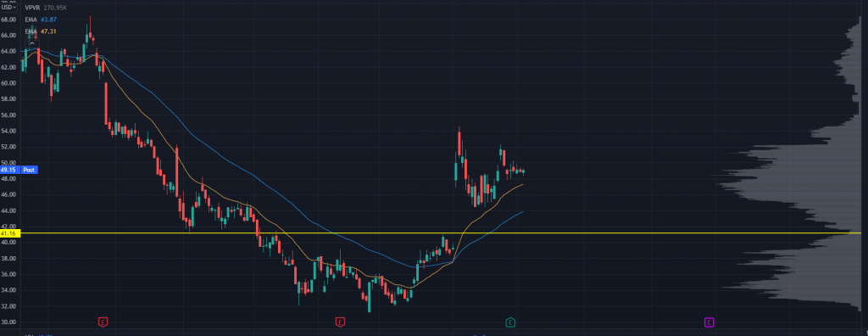The width and height of the screenshot is (868, 336).
Task: Select the EMA 43.87 blue legend entry
Action: (x=41, y=20)
